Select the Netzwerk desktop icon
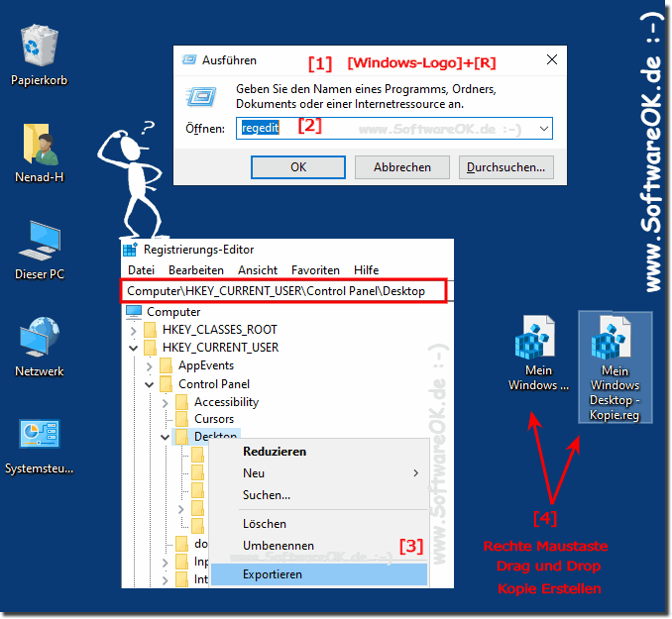Viewport: 672px width, 619px height. 39,337
